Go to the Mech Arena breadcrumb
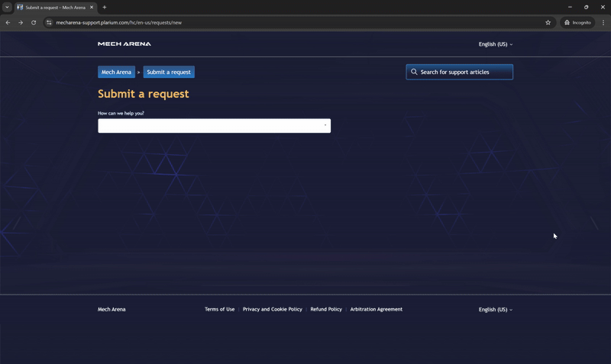 (x=116, y=72)
